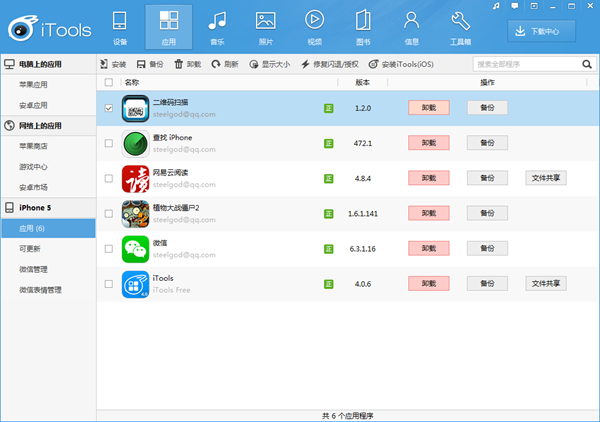
Task: Go to the 视频 (Video) section
Action: click(314, 28)
